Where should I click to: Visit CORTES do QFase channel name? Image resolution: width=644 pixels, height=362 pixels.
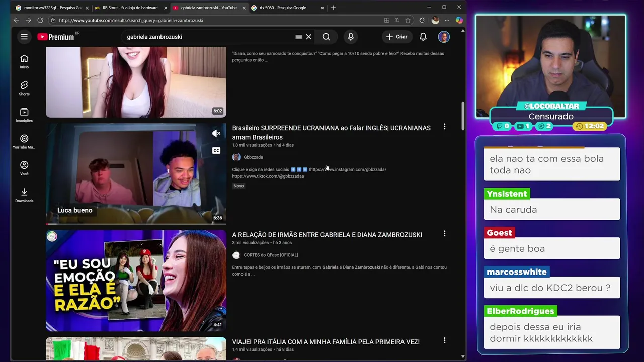(271, 255)
